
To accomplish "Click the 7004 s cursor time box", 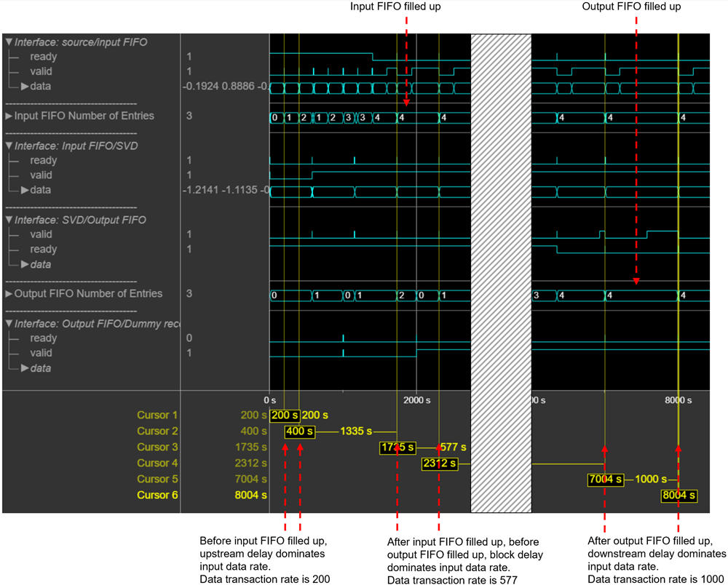I will pyautogui.click(x=605, y=479).
